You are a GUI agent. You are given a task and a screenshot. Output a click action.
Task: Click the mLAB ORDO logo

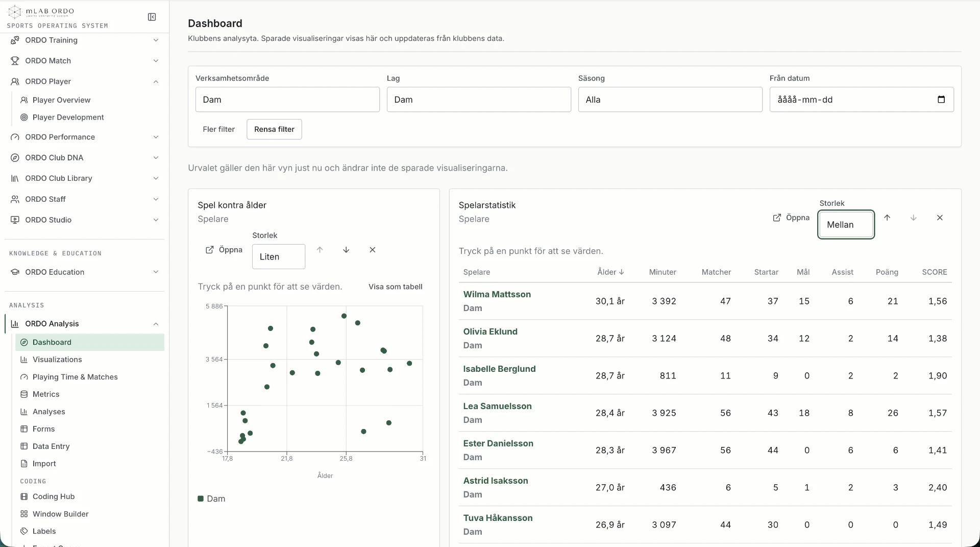[x=42, y=11]
